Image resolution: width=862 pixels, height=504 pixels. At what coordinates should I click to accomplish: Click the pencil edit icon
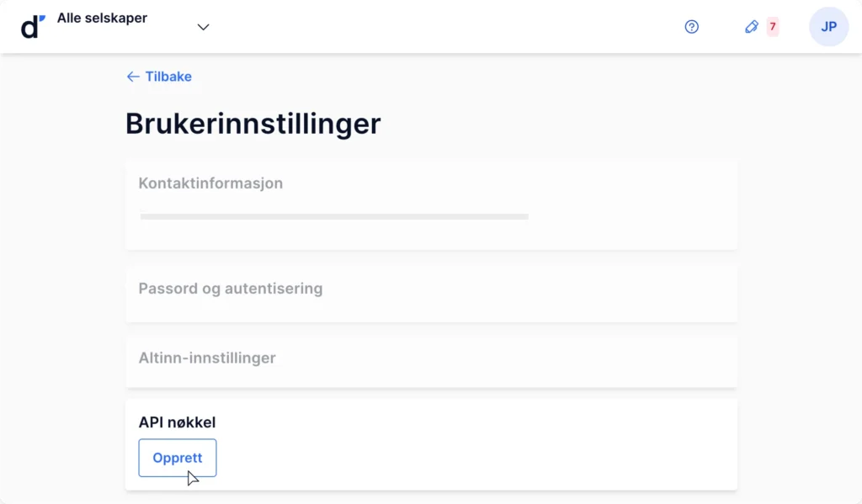click(752, 26)
